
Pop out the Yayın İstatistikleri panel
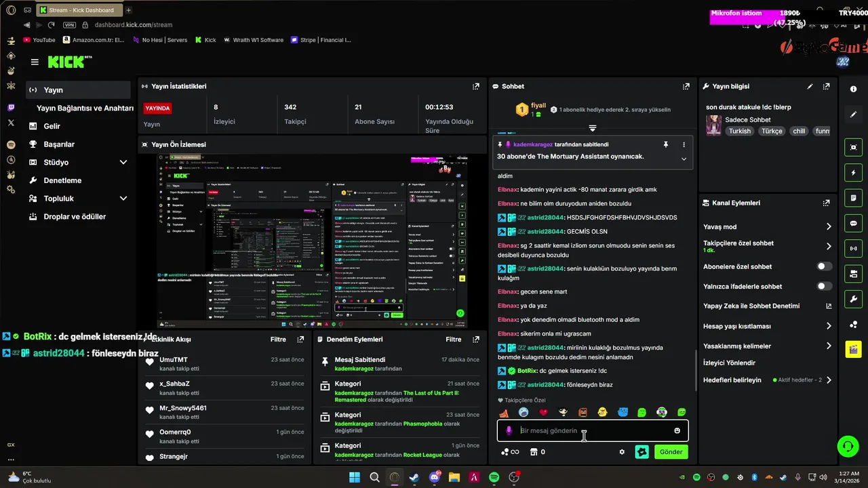point(476,86)
